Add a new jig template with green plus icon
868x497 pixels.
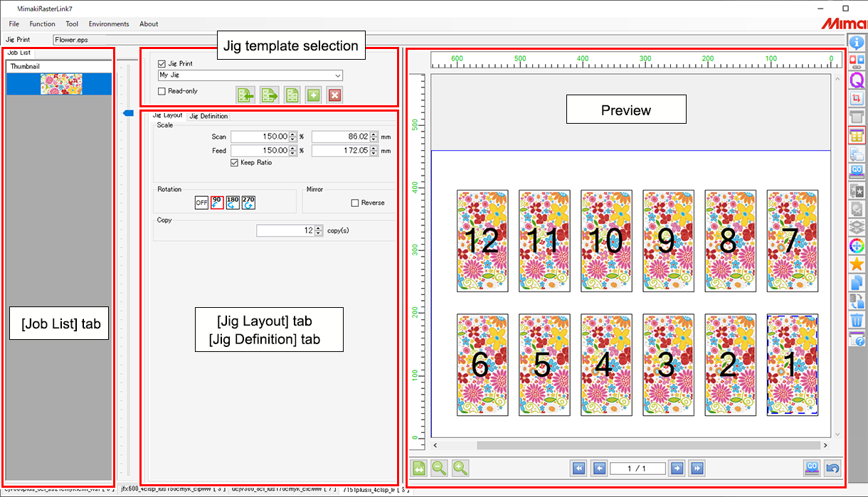(313, 95)
